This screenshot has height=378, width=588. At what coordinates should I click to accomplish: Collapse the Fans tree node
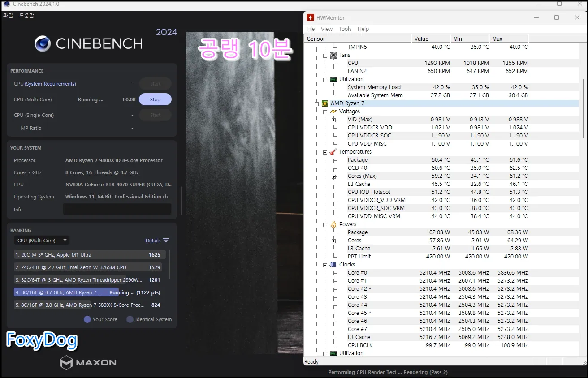325,55
